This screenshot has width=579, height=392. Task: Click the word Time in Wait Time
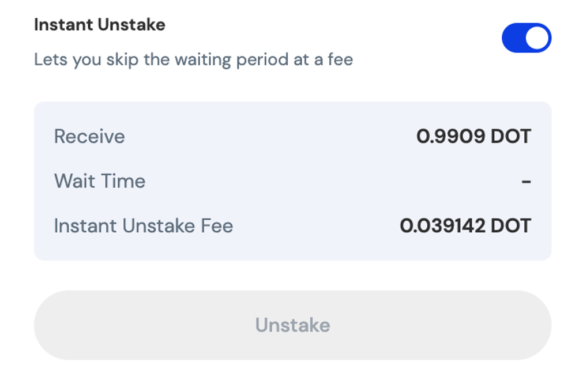click(123, 181)
